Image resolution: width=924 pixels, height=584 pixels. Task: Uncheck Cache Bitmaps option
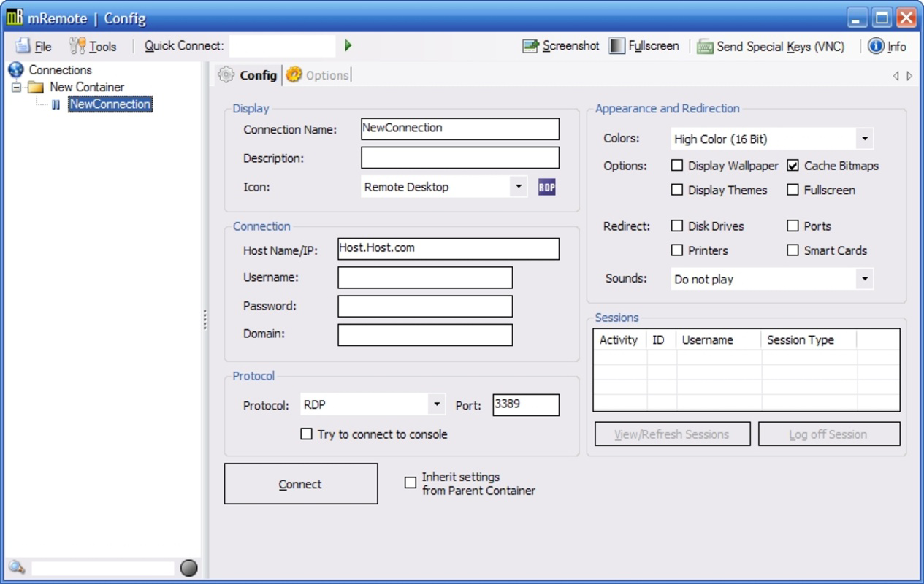click(x=793, y=166)
